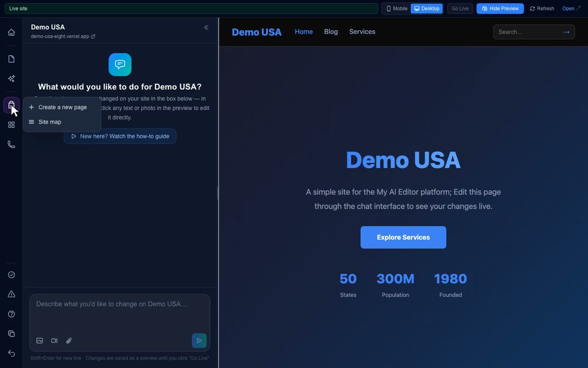This screenshot has height=368, width=588.
Task: Click the 1980 Founded statistic
Action: (x=451, y=285)
